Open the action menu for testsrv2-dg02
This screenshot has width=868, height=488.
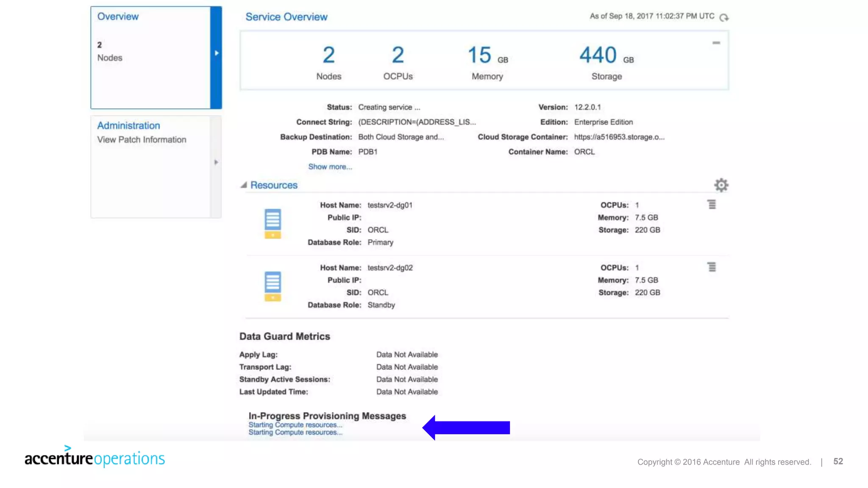click(x=712, y=267)
